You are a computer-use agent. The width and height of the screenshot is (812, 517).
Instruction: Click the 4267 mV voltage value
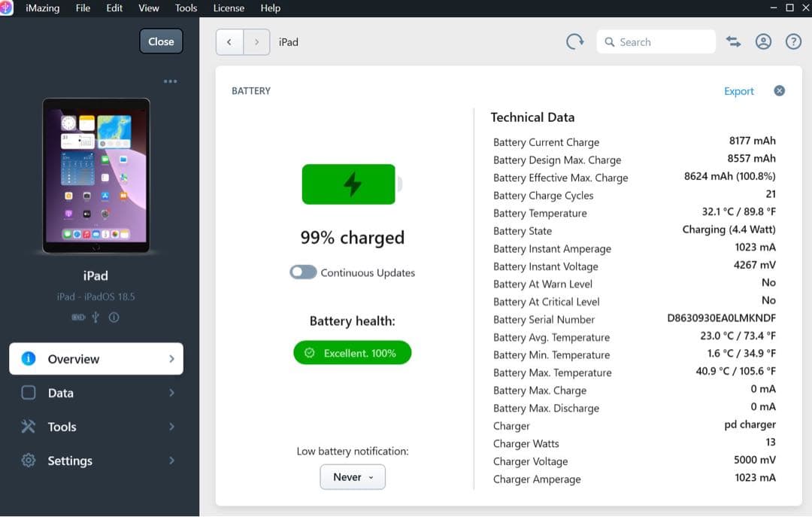pyautogui.click(x=755, y=264)
